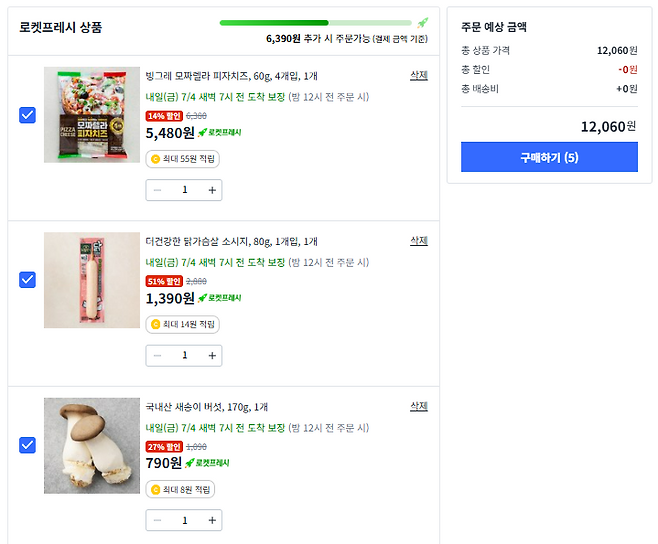Decrease pizza cheese quantity with minus icon
This screenshot has width=658, height=544.
coord(157,190)
